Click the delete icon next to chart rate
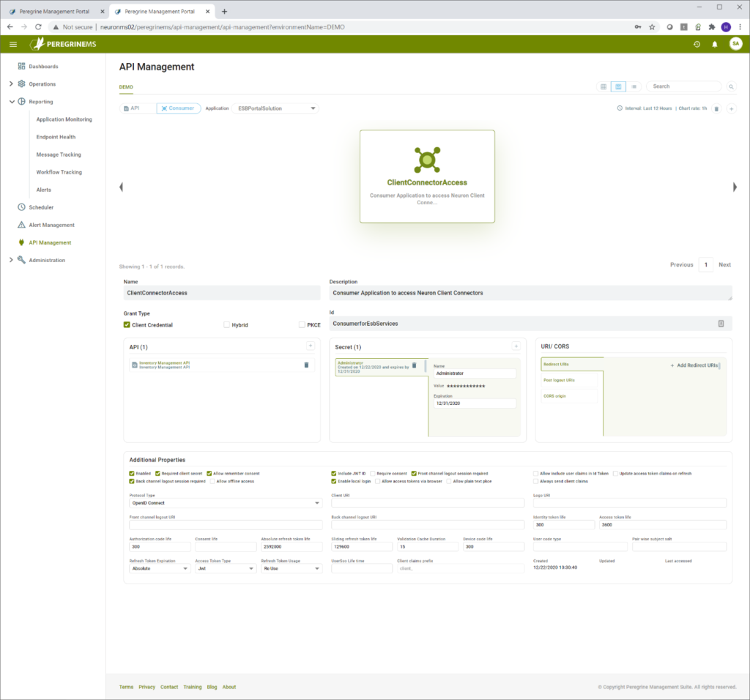This screenshot has height=700, width=750. [716, 108]
